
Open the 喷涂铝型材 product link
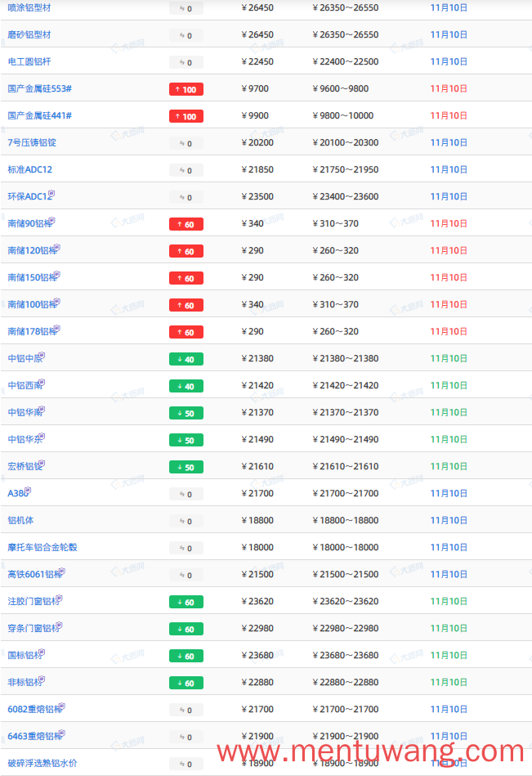tap(29, 8)
